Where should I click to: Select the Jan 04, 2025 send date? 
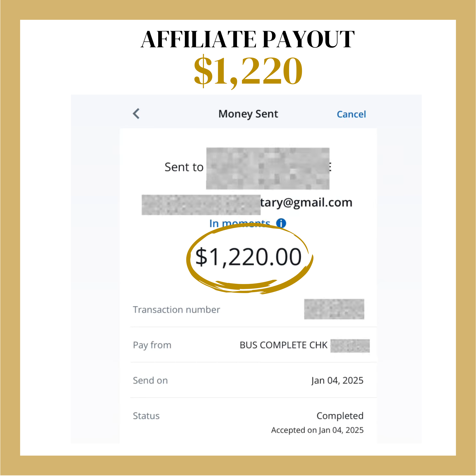click(x=337, y=381)
